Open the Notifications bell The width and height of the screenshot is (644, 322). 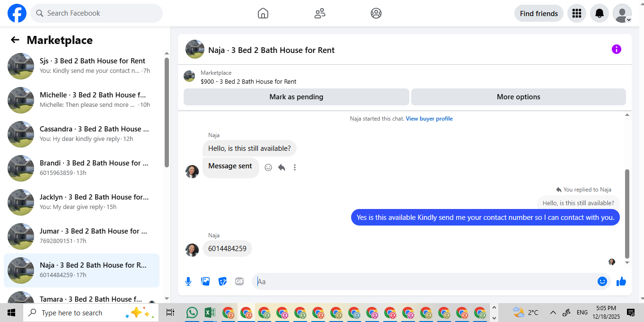(x=600, y=13)
